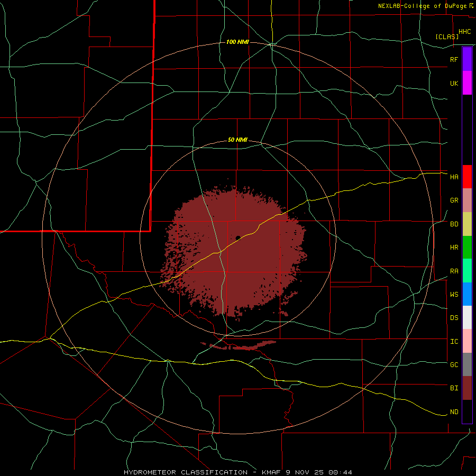Click the DS legend label

point(454,318)
